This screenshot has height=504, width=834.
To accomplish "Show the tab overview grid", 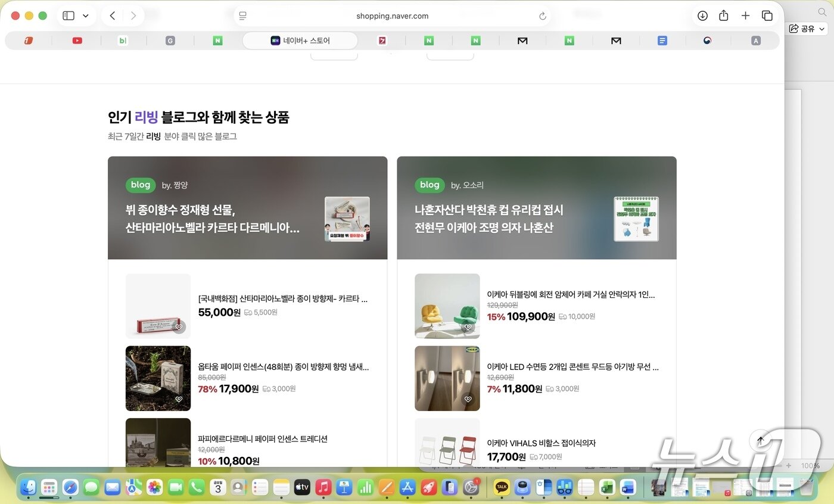I will pos(767,16).
